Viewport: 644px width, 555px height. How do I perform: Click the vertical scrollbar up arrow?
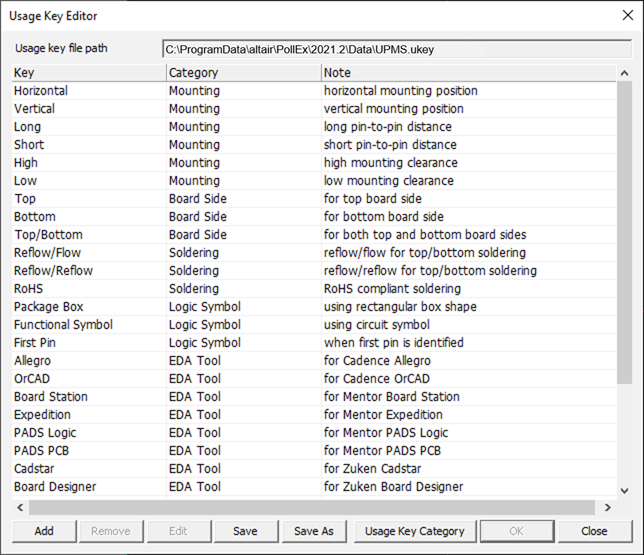625,73
